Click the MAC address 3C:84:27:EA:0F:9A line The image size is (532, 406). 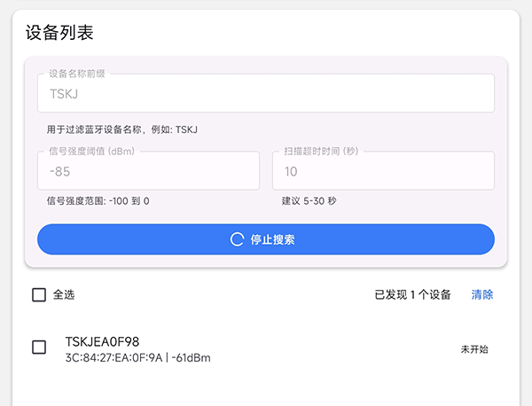137,357
